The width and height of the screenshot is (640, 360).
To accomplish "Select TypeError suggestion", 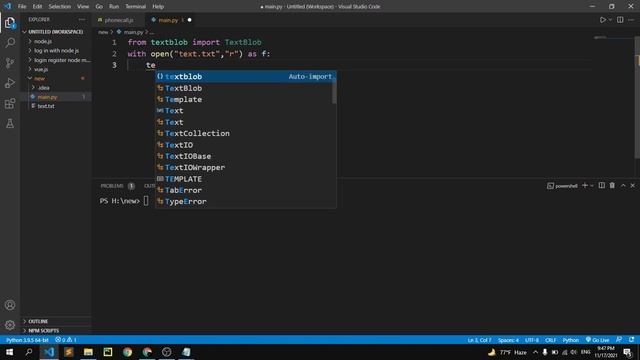I will click(245, 202).
